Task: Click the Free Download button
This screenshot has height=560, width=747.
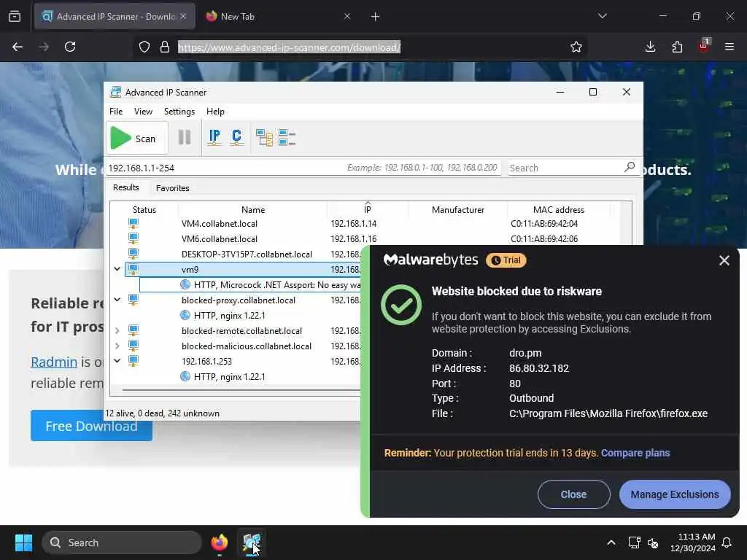Action: 91,426
